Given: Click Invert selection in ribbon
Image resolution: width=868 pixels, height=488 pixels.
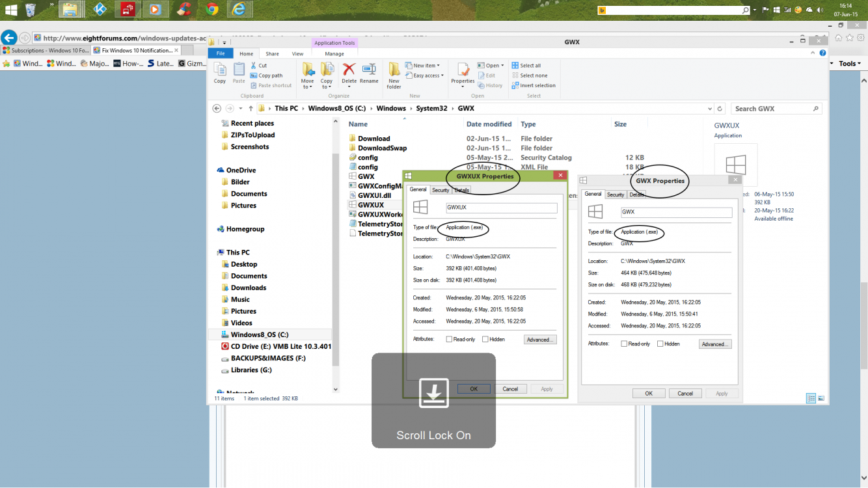Looking at the screenshot, I should pos(534,85).
